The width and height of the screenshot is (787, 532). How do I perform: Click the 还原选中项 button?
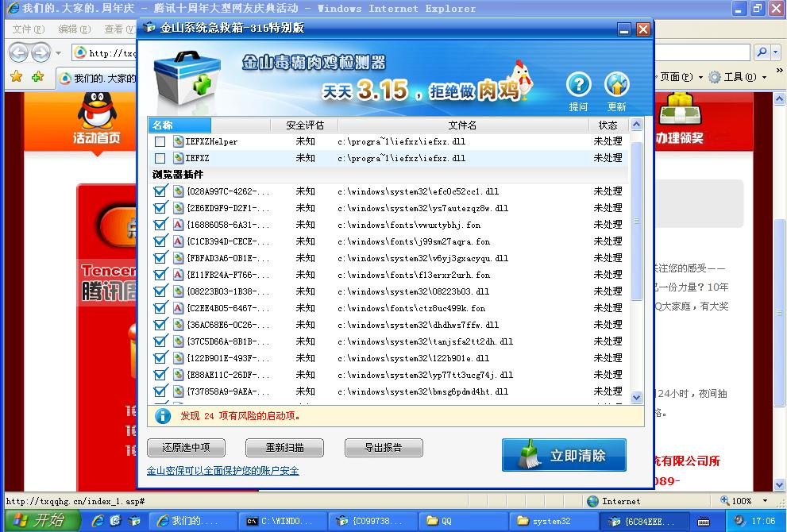[x=186, y=448]
